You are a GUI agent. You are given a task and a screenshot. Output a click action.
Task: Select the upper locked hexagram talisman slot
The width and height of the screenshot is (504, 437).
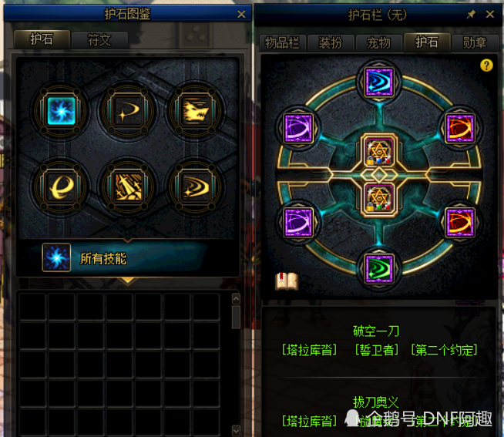[379, 152]
